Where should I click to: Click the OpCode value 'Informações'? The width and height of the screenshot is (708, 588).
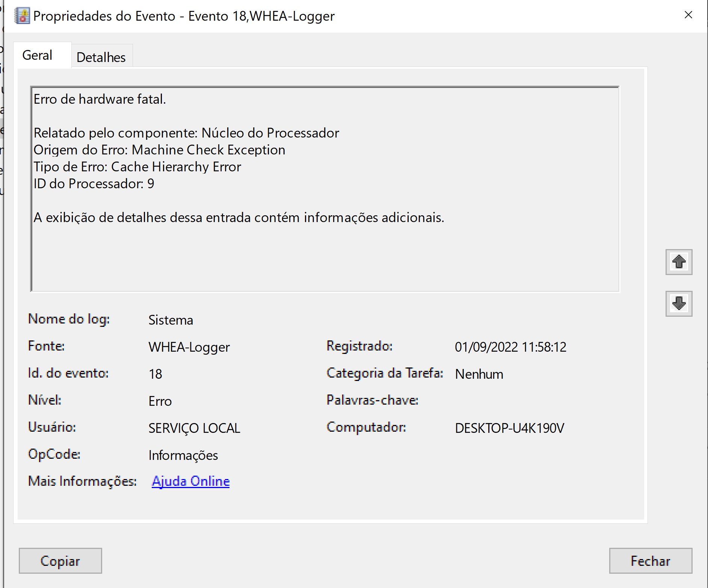[x=183, y=455]
